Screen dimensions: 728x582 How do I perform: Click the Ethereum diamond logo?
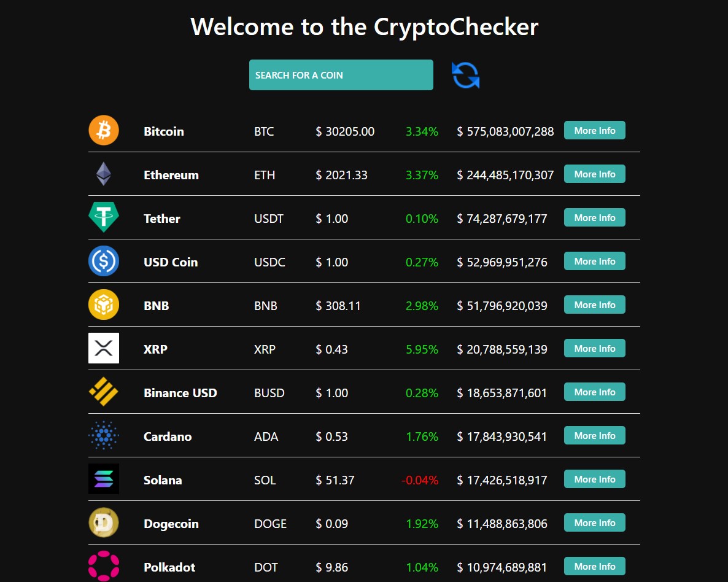(x=104, y=174)
